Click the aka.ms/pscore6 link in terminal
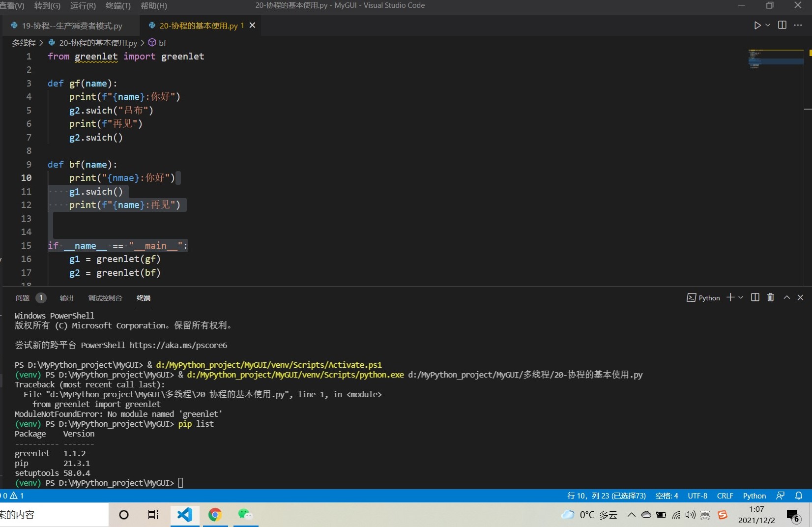 coord(178,345)
